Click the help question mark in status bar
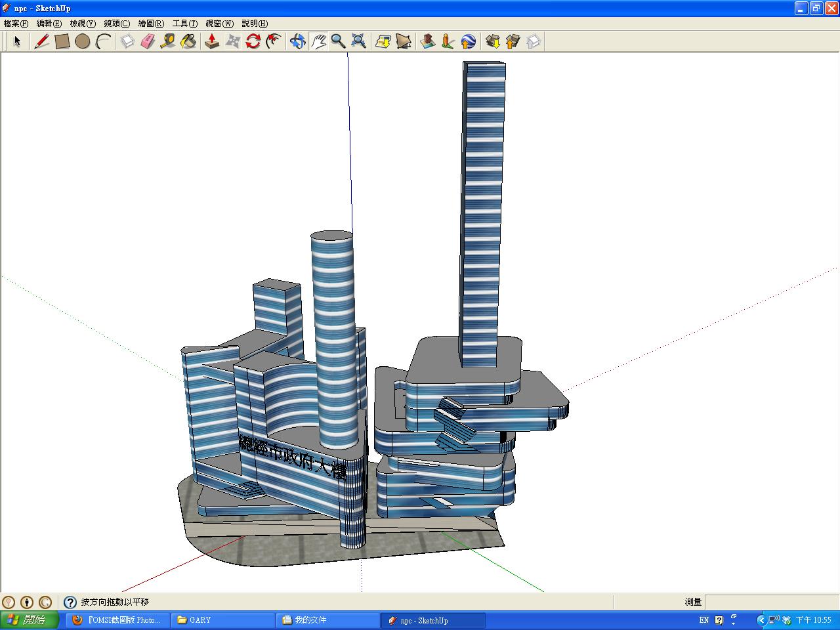Viewport: 840px width, 630px height. click(x=70, y=602)
